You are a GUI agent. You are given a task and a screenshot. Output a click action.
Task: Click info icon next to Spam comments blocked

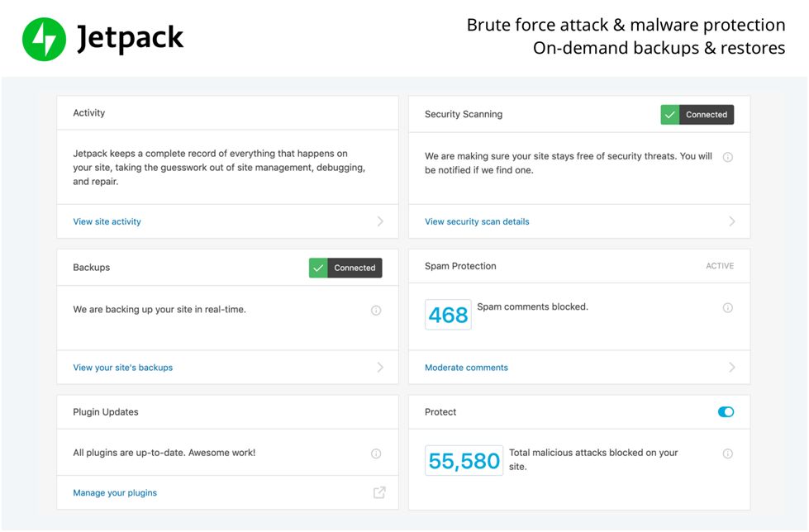click(x=728, y=308)
